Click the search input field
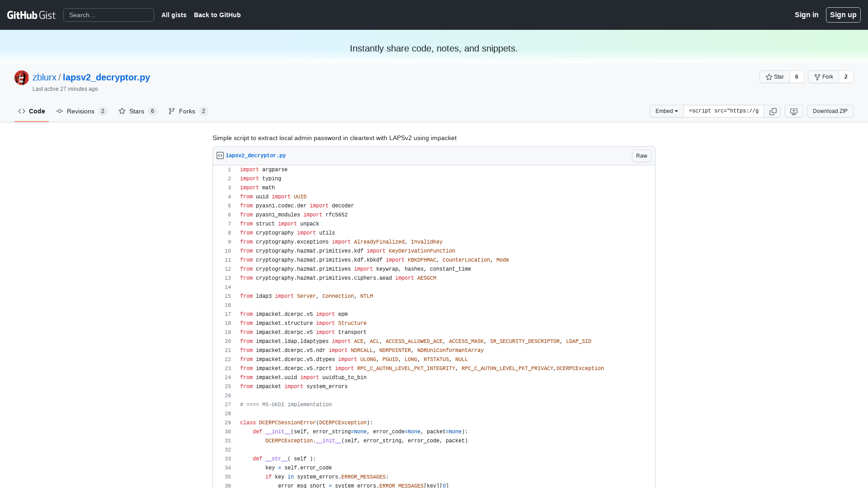Viewport: 868px width, 488px height. pos(108,15)
